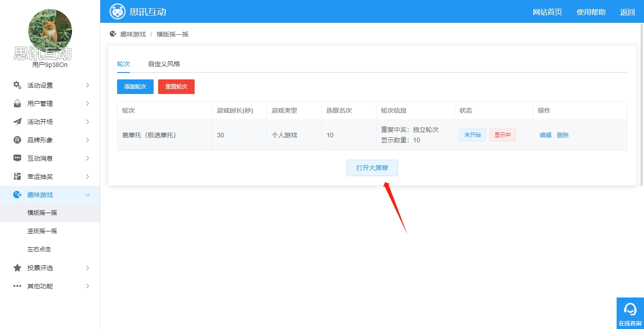Click 编辑 for 赛摩托 round
The image size is (644, 329).
[546, 135]
